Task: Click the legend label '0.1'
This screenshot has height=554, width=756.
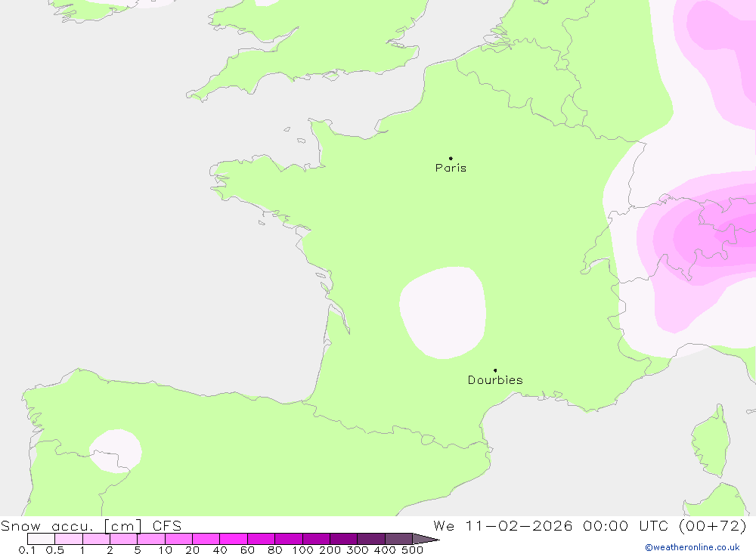Action: tap(27, 549)
